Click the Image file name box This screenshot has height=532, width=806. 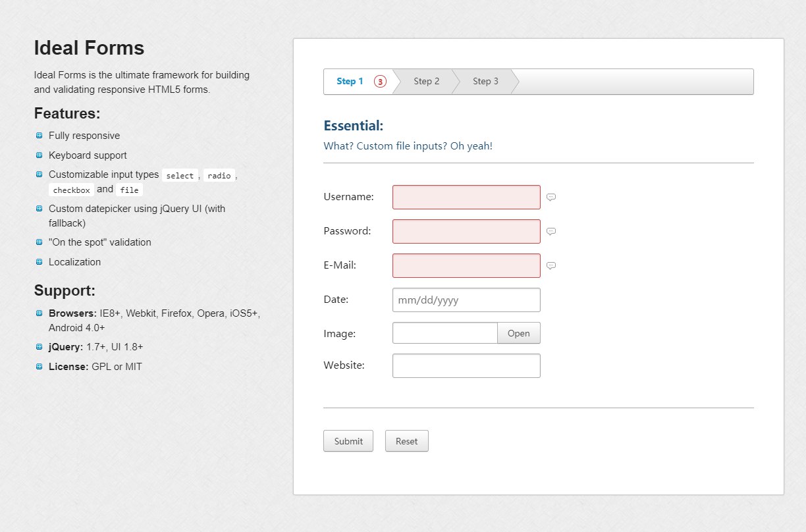tap(444, 333)
